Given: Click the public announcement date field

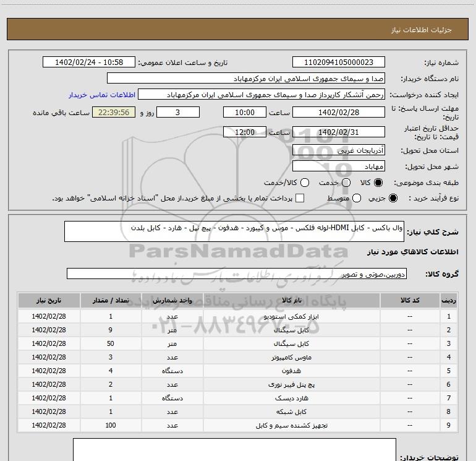Looking at the screenshot, I should click(89, 62).
